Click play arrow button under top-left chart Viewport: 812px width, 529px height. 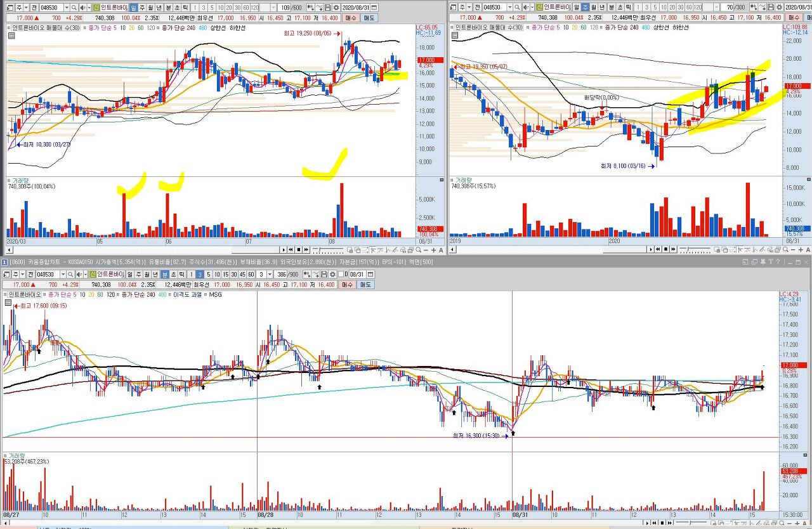284,250
